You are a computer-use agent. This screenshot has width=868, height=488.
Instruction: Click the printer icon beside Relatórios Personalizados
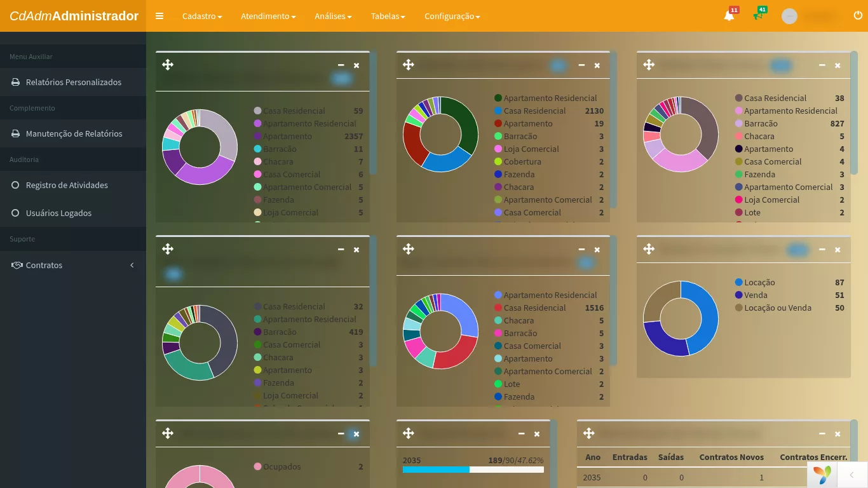click(x=16, y=82)
